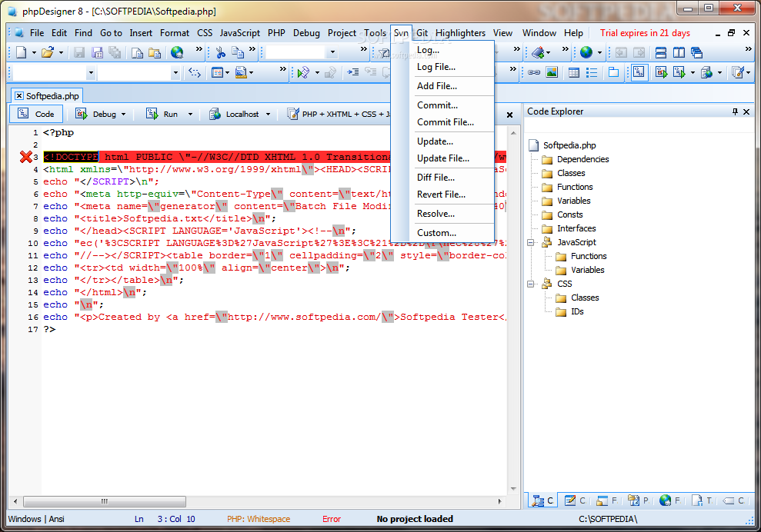Switch to the second bottom panel tab with pencil

click(x=575, y=500)
